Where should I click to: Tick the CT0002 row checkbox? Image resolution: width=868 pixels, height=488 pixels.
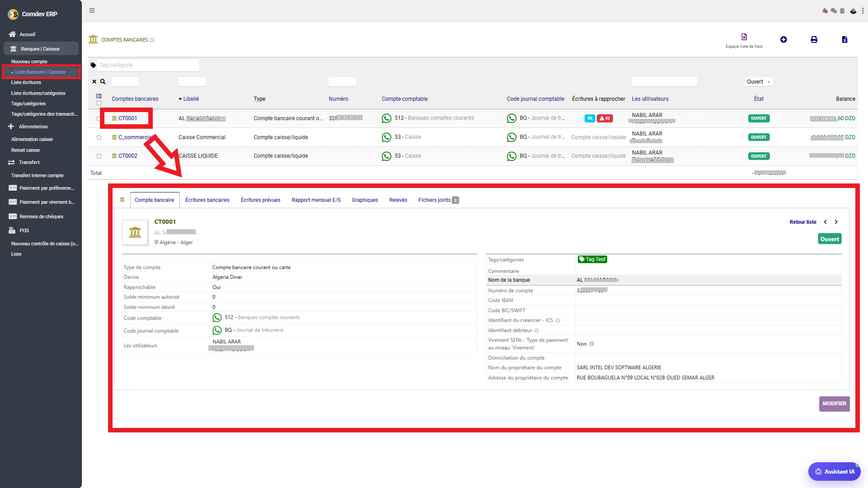point(99,156)
